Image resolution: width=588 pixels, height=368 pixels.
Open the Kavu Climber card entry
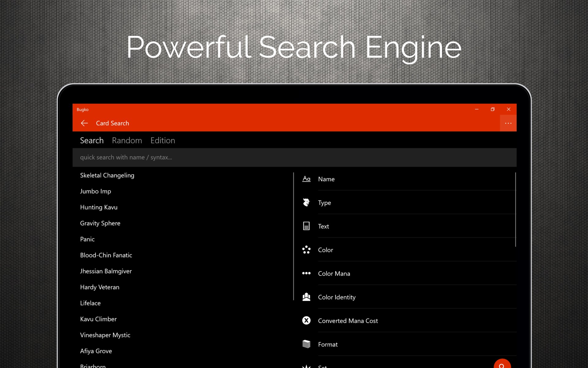point(98,319)
